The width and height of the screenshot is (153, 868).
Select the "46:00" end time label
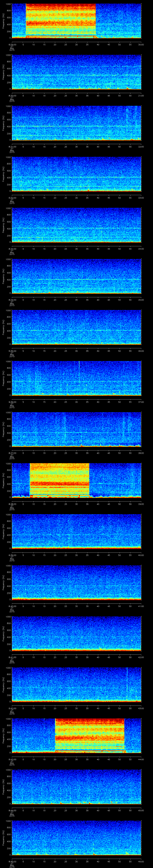point(141,861)
